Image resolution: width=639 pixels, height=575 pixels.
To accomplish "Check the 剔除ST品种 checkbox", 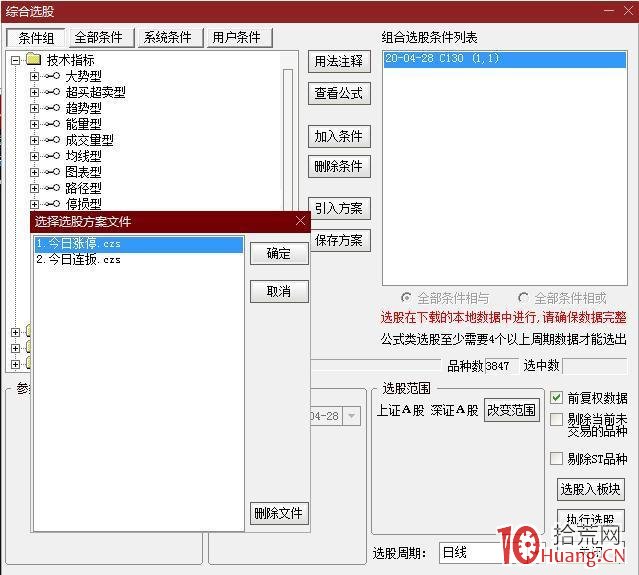I will click(x=556, y=458).
